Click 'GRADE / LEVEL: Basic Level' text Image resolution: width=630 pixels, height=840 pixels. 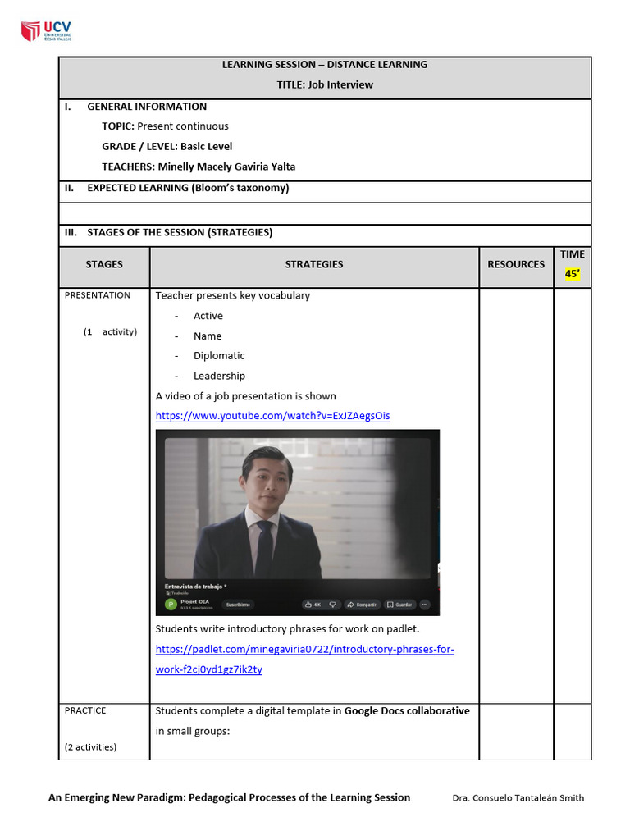tap(167, 146)
